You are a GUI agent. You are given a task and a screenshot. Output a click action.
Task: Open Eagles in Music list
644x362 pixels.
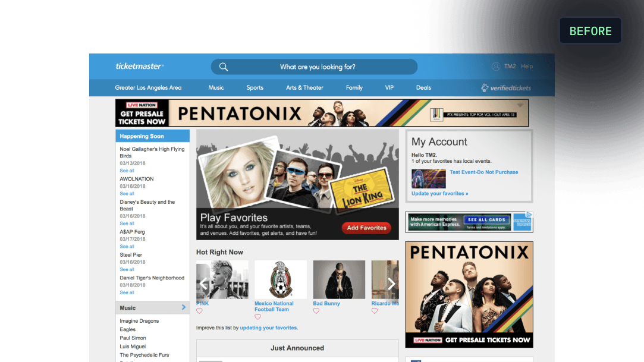[128, 329]
